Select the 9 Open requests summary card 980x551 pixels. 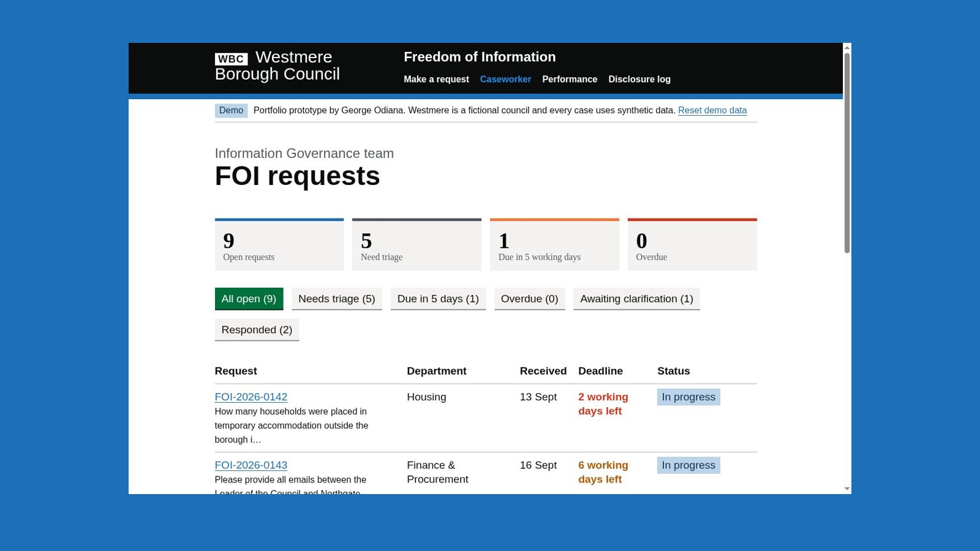point(279,244)
